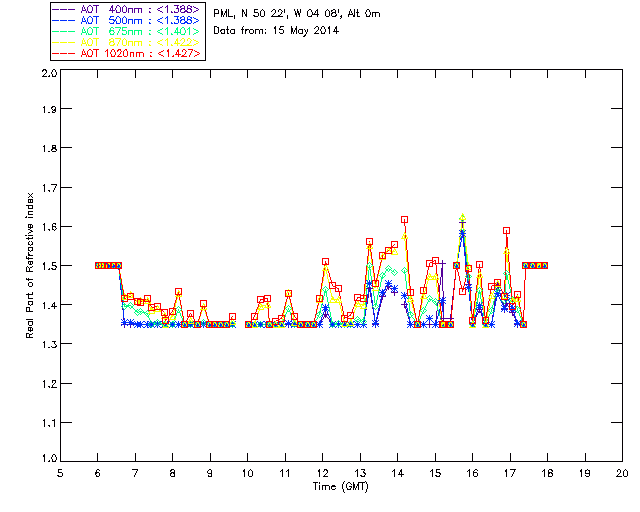Click the 'Data from: 15 May 2014' label
The width and height of the screenshot is (640, 512).
276,31
